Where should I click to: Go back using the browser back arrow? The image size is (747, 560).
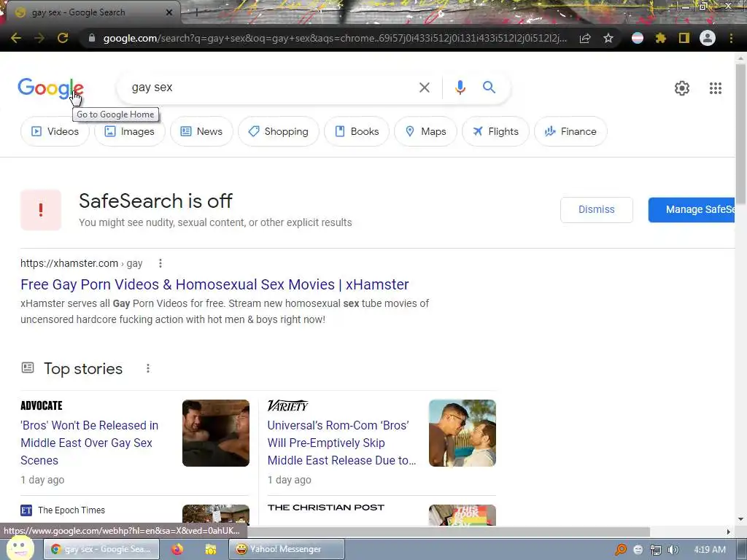[x=16, y=38]
